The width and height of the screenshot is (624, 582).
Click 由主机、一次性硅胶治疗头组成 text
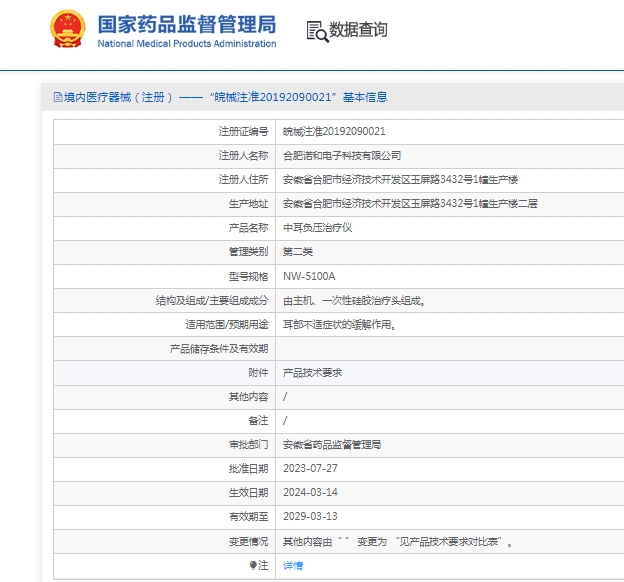coord(354,301)
